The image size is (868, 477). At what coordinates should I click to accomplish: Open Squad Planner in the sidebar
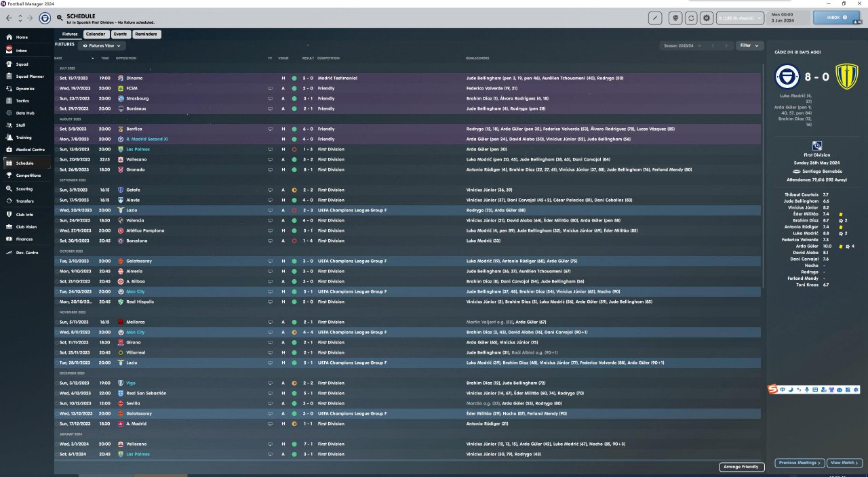[26, 77]
